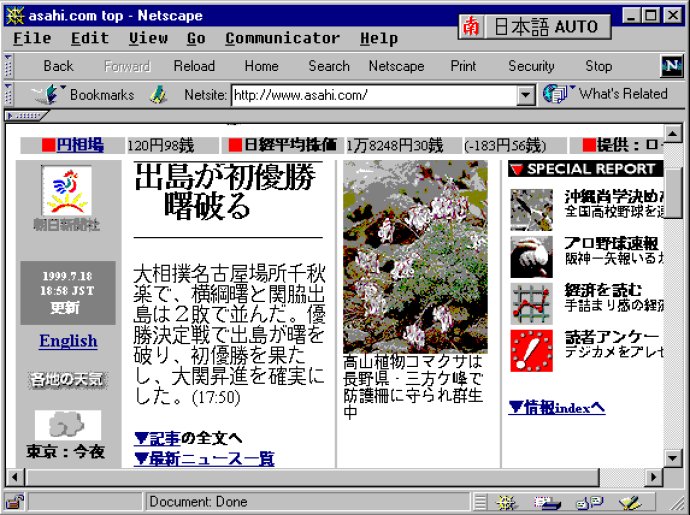Click the security padlock in status bar
690x515 pixels.
pos(15,502)
